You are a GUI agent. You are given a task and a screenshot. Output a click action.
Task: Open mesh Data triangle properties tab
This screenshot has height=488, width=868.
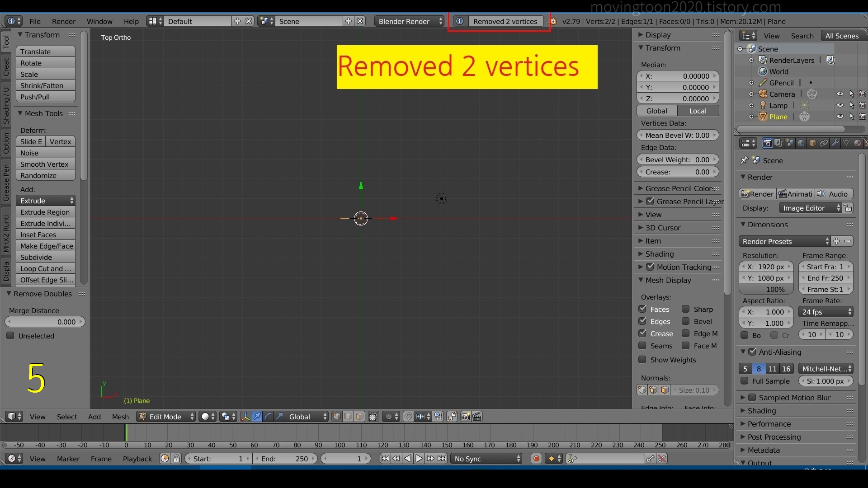tap(846, 143)
